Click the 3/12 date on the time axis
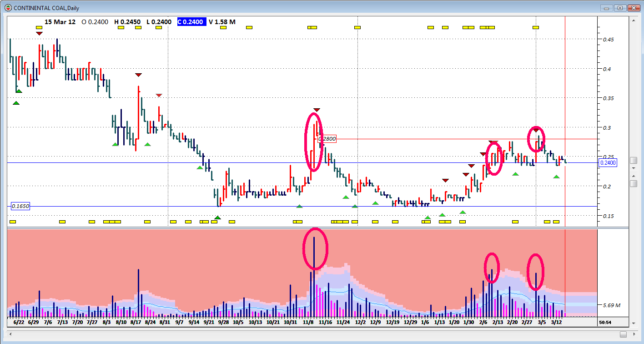The height and width of the screenshot is (344, 644). click(x=556, y=322)
